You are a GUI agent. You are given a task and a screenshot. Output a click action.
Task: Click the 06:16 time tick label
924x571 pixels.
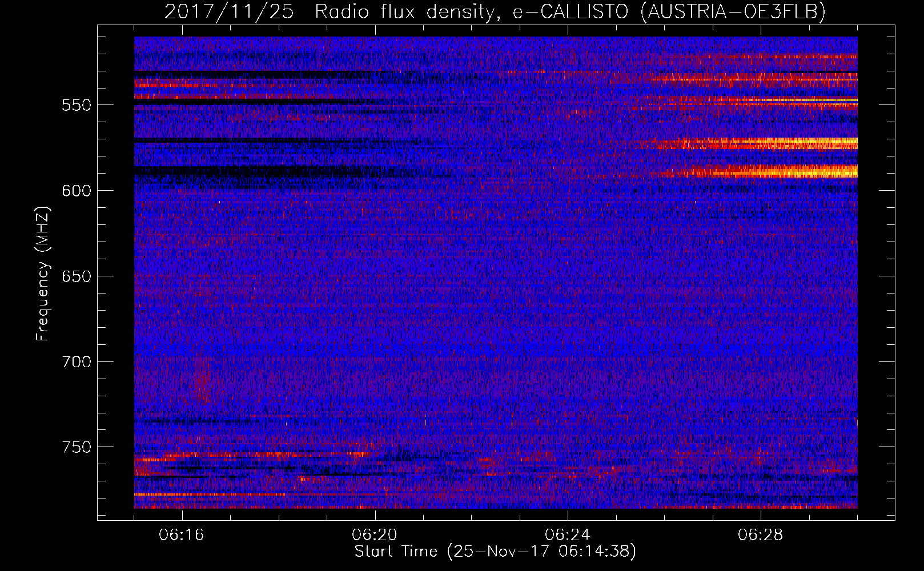pos(182,535)
